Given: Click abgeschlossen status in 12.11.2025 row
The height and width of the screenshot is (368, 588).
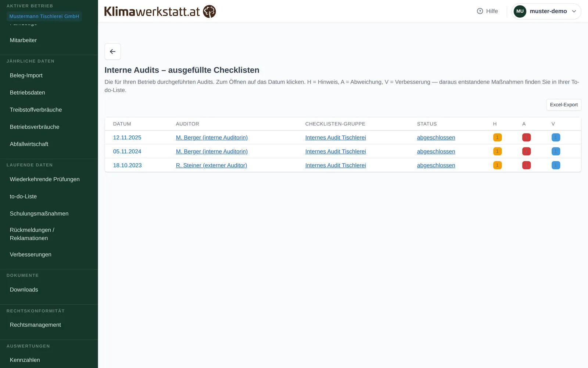Looking at the screenshot, I should [x=436, y=137].
